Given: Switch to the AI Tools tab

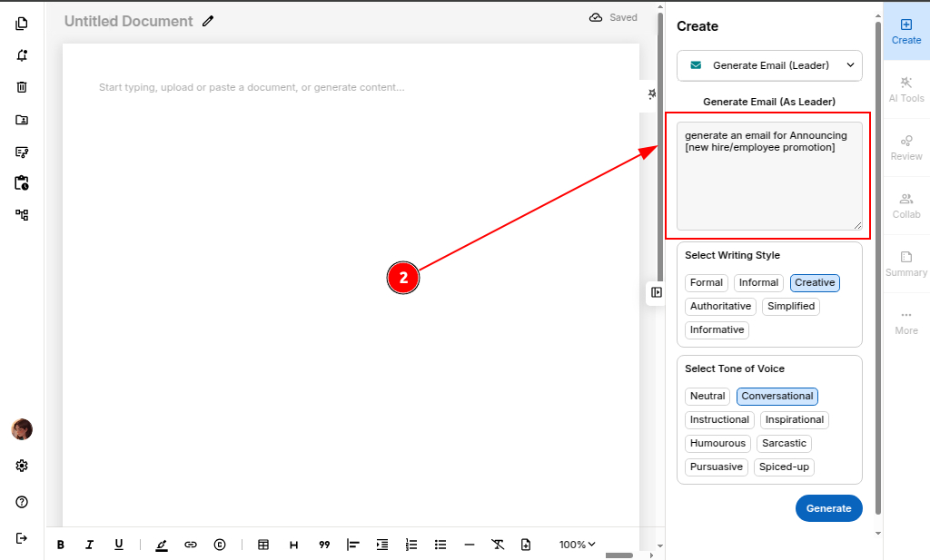Looking at the screenshot, I should (x=905, y=88).
